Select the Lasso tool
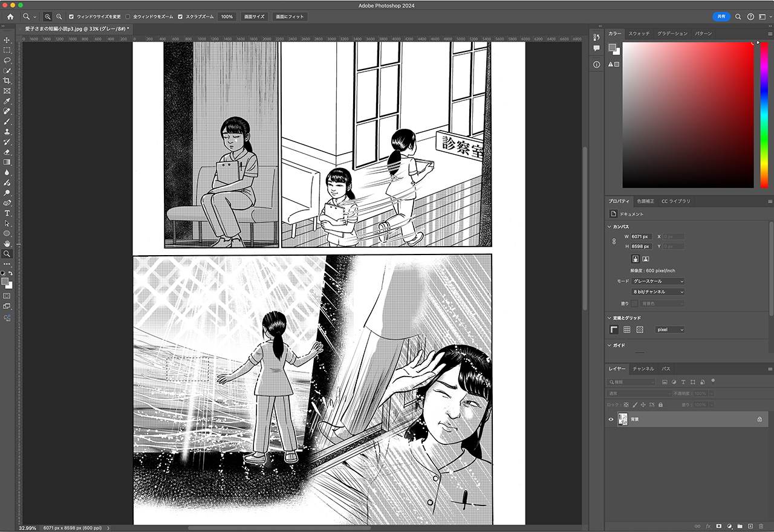 tap(7, 60)
